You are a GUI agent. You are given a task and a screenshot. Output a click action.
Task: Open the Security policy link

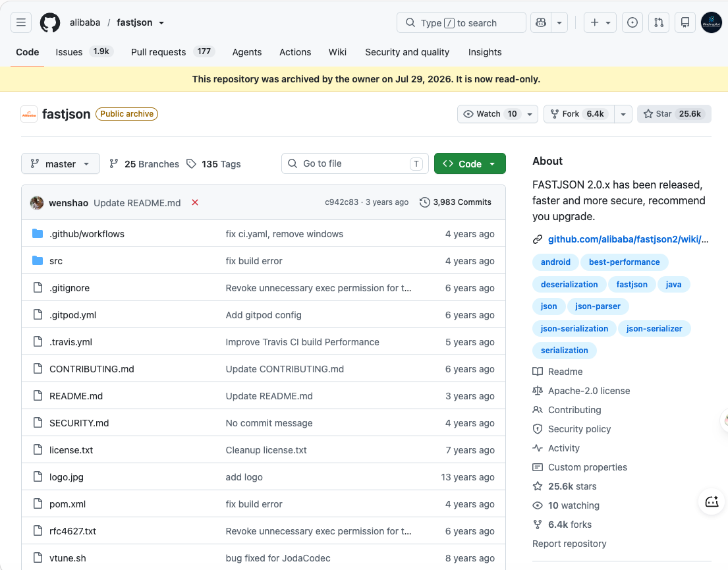click(x=572, y=429)
